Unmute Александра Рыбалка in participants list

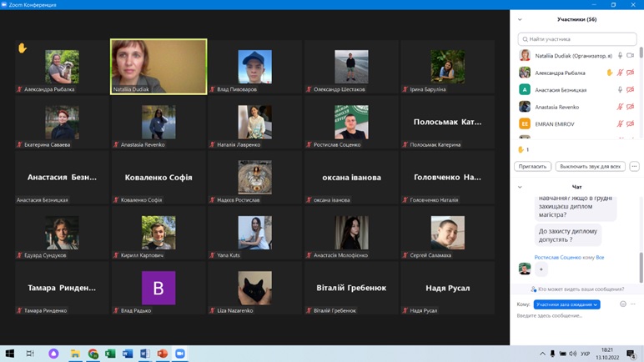[620, 73]
